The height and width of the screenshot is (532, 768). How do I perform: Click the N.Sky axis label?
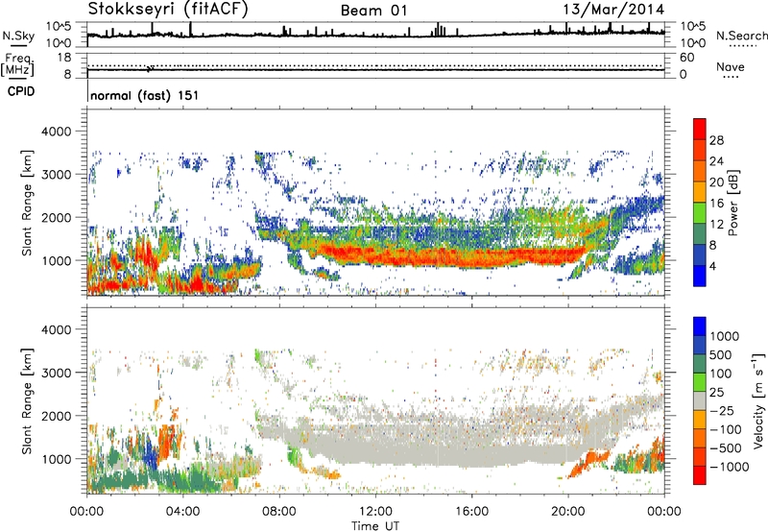tap(18, 36)
